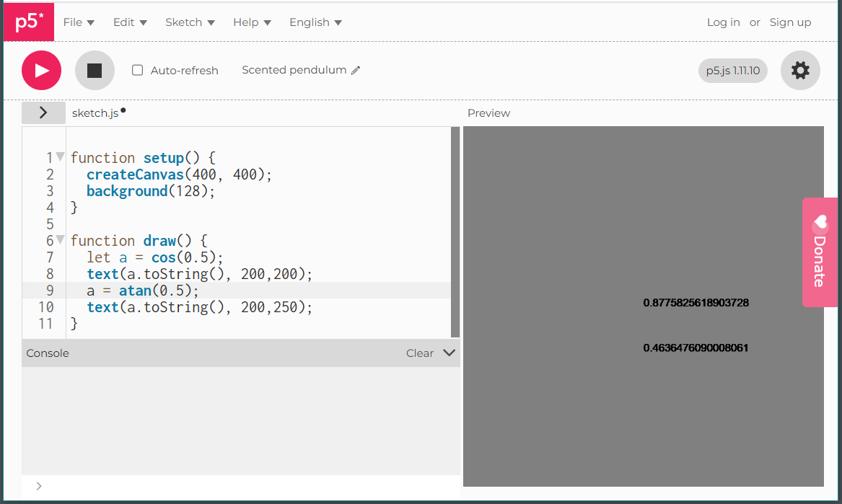This screenshot has width=842, height=504.
Task: Enable the Auto-refresh checkbox
Action: coord(138,71)
